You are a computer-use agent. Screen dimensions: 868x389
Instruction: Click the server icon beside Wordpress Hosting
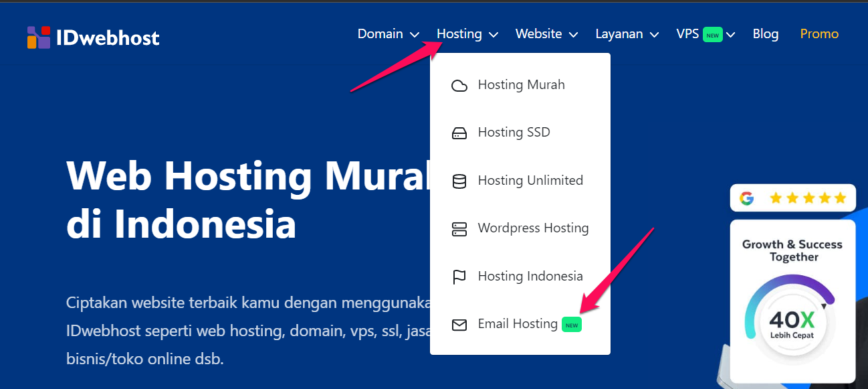(x=459, y=229)
